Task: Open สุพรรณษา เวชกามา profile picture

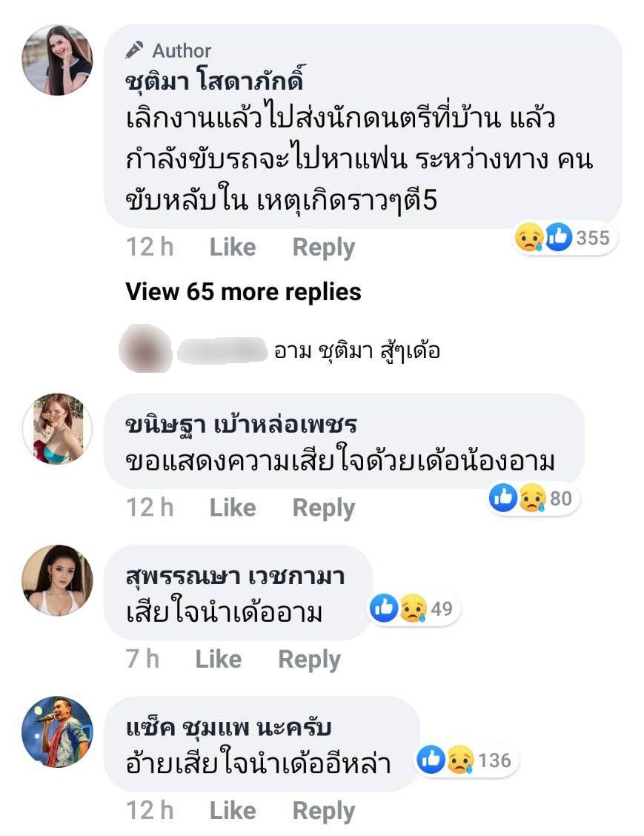Action: point(57,580)
